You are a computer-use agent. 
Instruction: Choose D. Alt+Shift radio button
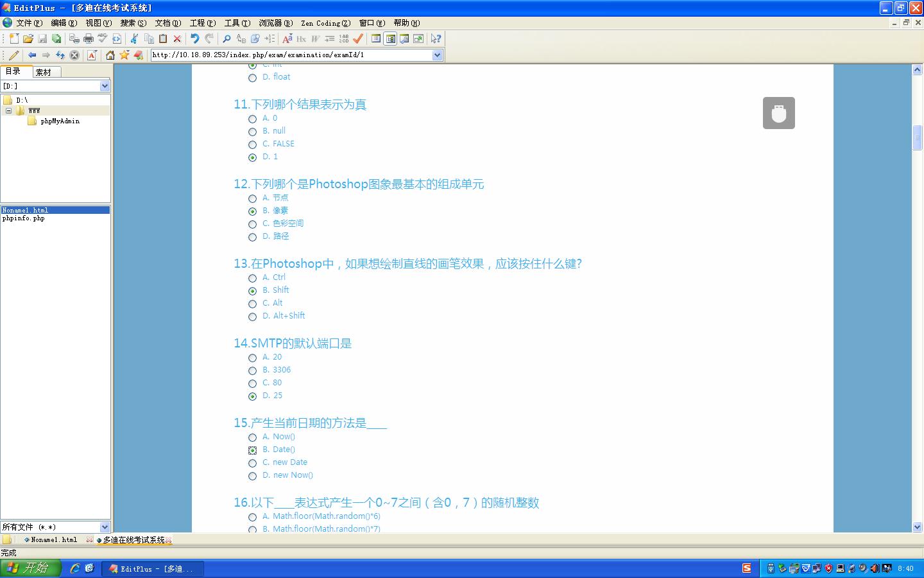[252, 317]
